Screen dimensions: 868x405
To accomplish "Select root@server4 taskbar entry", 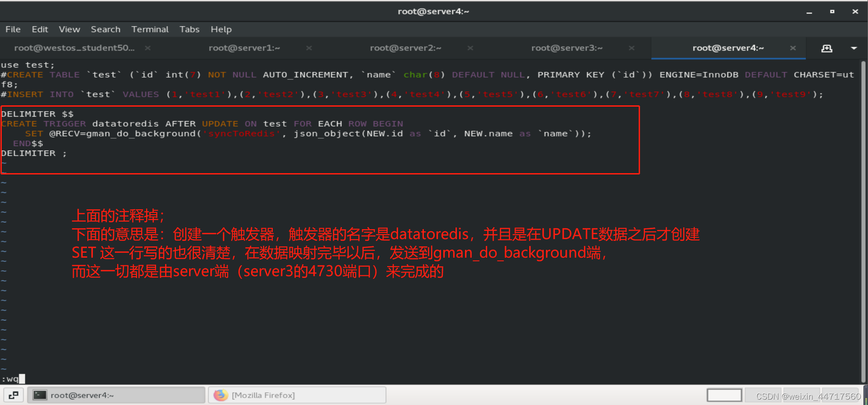I will 116,395.
